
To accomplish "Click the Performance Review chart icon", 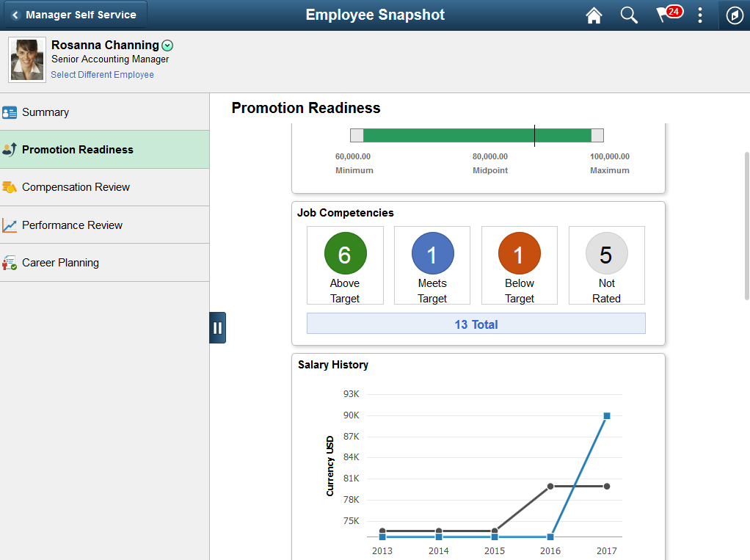I will point(9,225).
